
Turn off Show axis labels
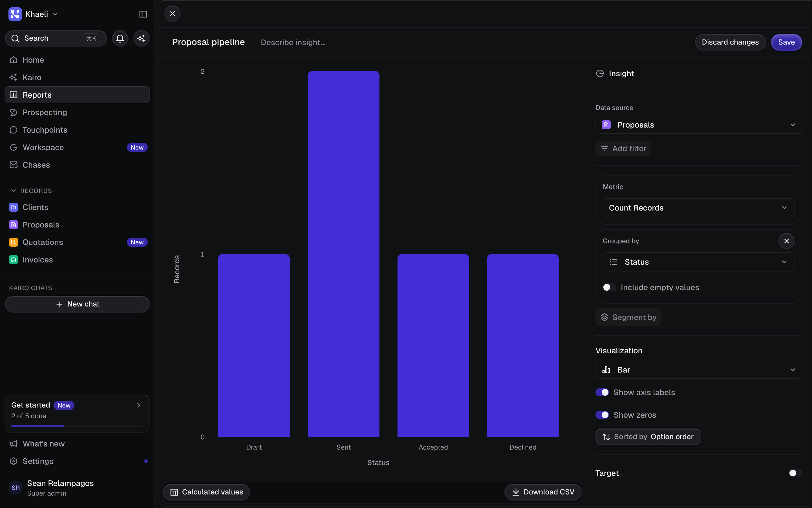[x=602, y=392]
